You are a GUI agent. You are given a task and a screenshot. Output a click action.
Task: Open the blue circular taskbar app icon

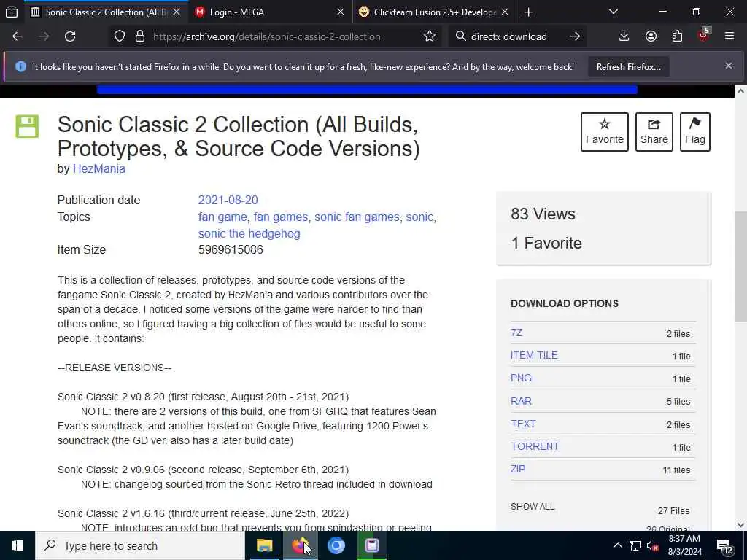(336, 545)
